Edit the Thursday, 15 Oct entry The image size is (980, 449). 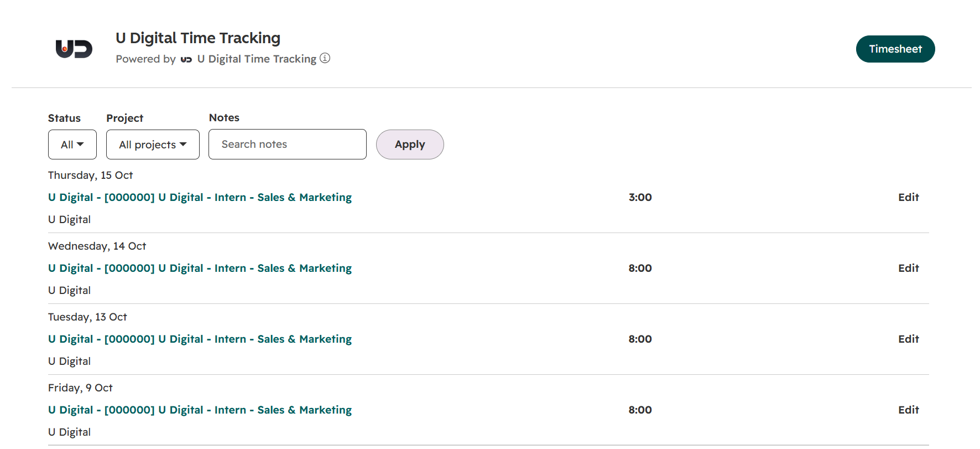tap(908, 197)
